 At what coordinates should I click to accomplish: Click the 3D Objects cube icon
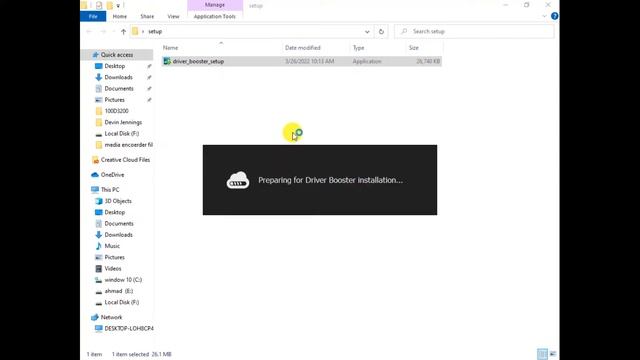(x=98, y=201)
